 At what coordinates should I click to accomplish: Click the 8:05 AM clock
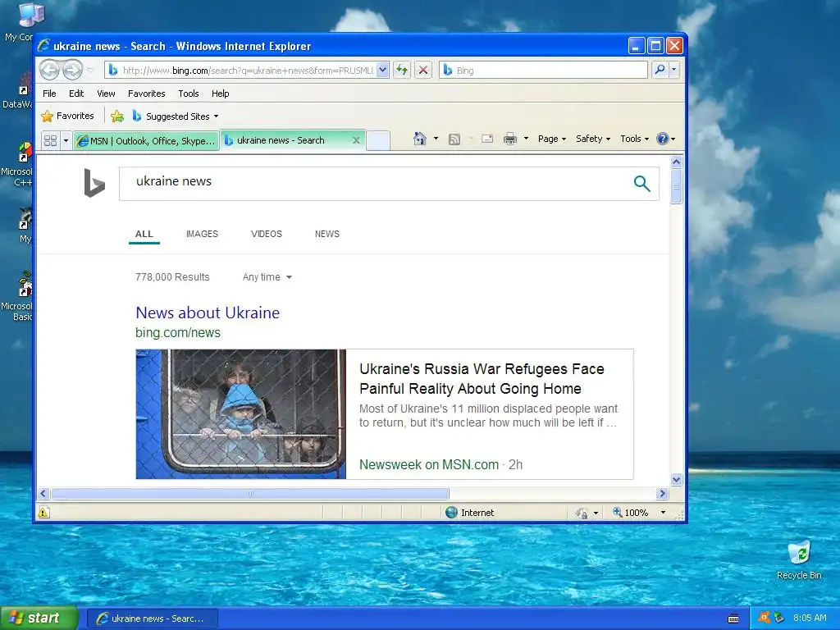coord(810,618)
